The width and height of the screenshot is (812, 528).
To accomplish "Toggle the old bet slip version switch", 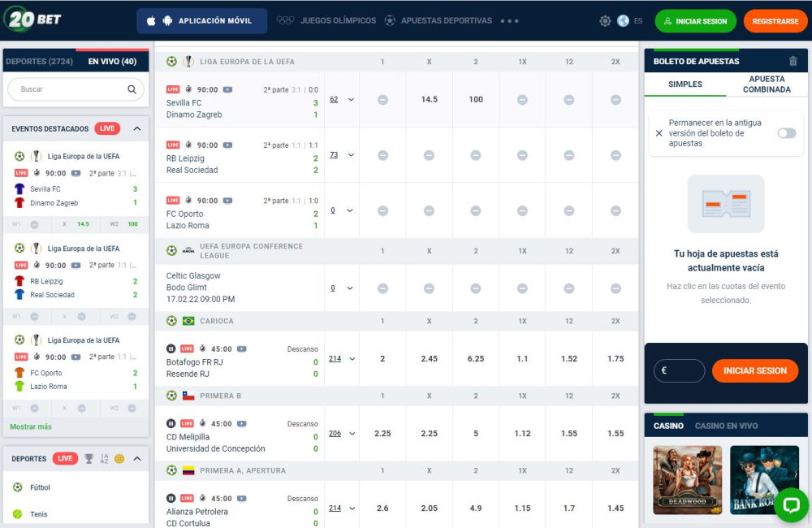I will 787,133.
